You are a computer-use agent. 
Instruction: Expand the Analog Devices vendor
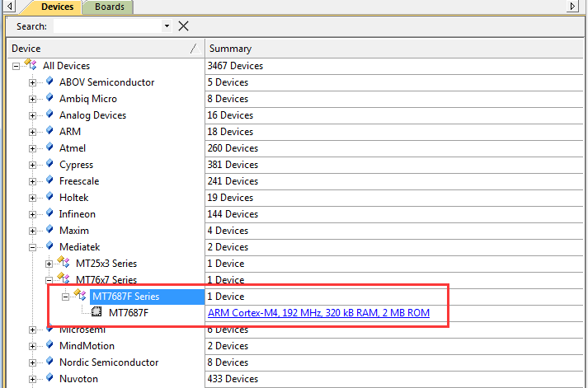point(33,116)
